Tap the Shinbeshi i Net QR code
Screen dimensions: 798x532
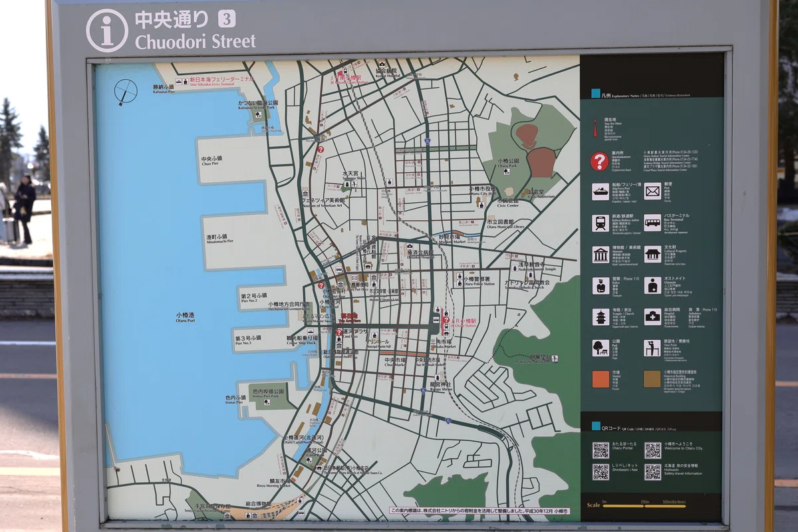[x=600, y=471]
